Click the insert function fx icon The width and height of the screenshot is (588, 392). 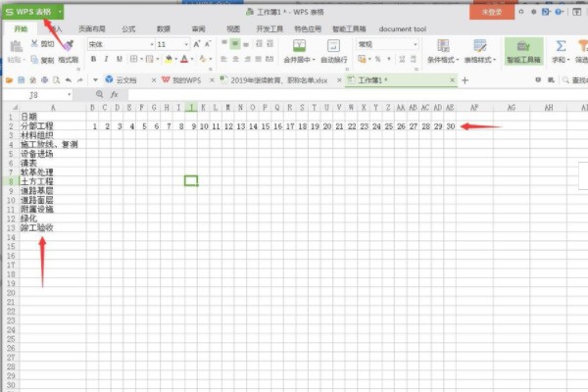115,94
